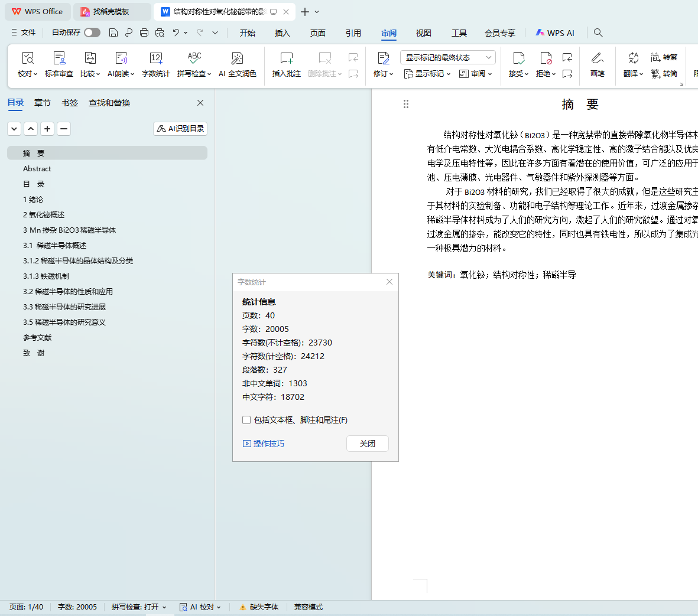Click the search magnifier icon

598,32
